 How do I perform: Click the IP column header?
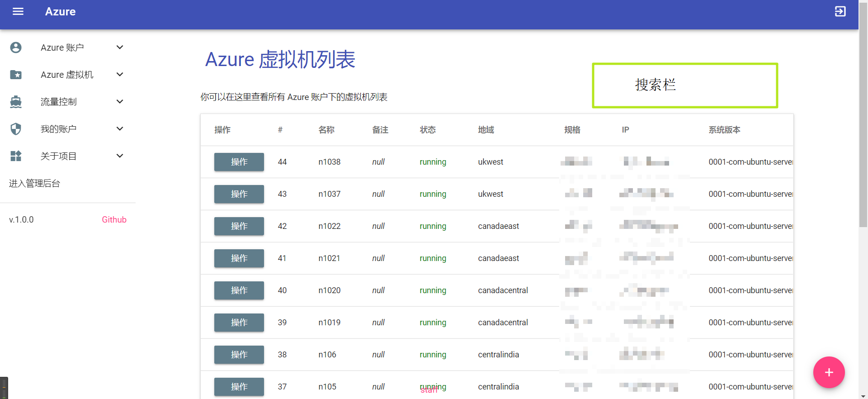point(625,130)
